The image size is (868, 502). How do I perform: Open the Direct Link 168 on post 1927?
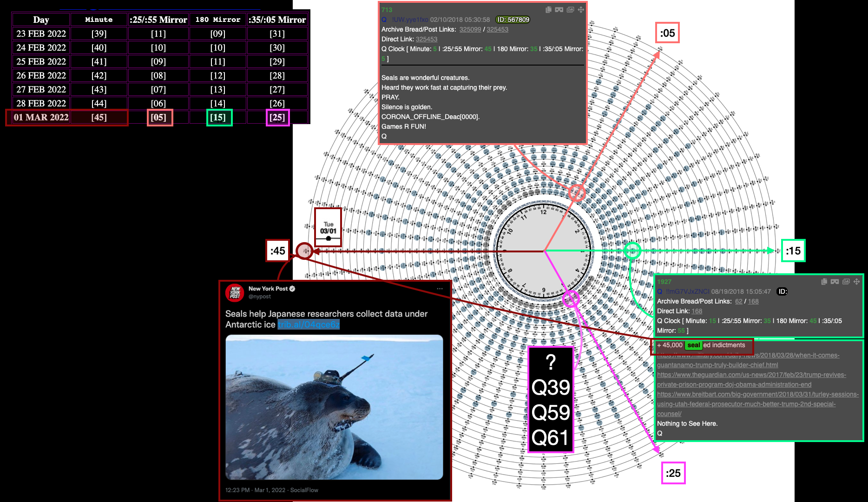pos(697,311)
